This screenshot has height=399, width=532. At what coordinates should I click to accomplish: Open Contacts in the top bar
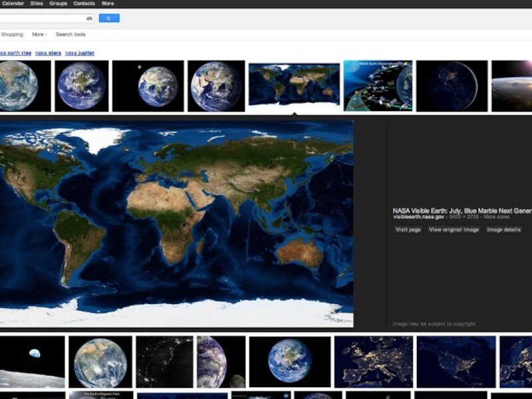tap(84, 3)
